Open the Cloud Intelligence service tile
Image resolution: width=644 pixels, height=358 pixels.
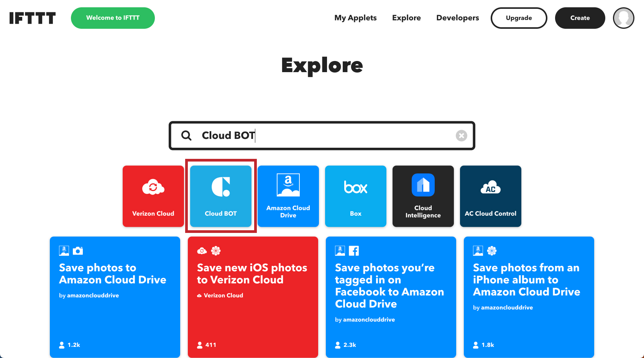(x=423, y=196)
